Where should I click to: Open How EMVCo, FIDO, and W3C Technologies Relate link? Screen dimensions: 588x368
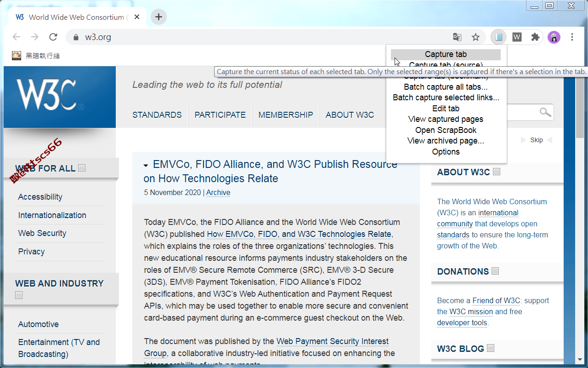[299, 234]
